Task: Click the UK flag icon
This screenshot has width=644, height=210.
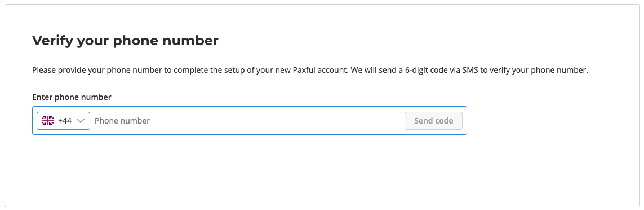Action: tap(48, 121)
